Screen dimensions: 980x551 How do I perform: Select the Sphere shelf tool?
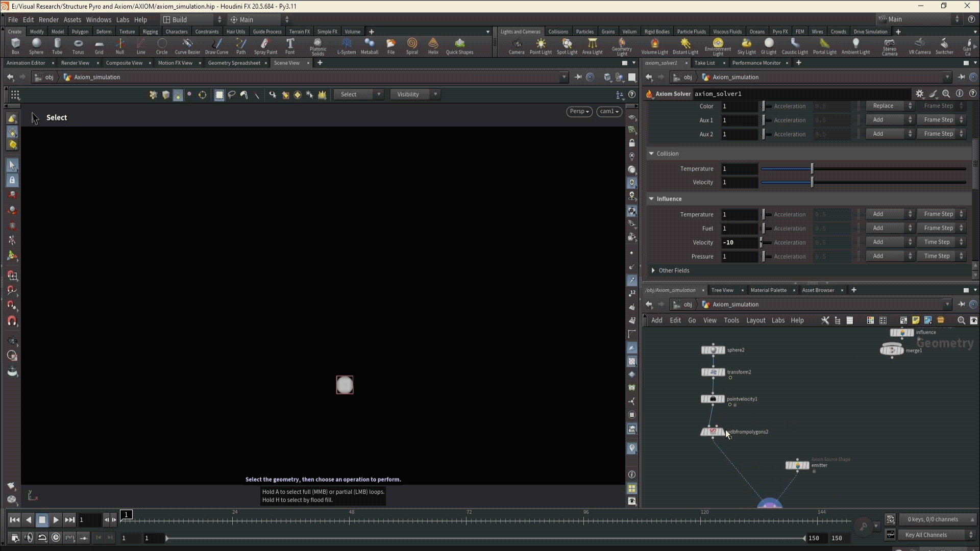(36, 46)
